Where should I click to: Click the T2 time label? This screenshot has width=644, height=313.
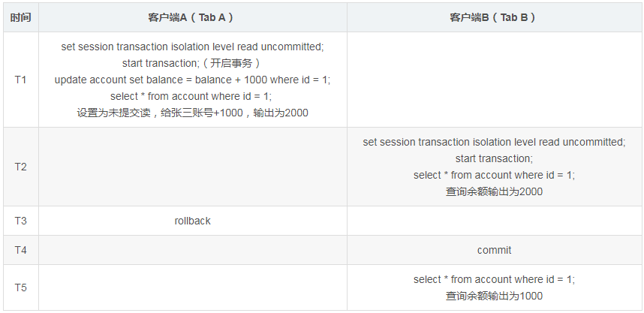tap(21, 167)
